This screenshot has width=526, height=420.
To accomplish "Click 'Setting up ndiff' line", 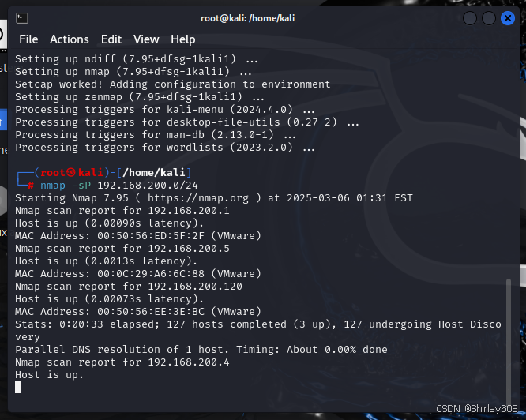I will click(x=137, y=59).
